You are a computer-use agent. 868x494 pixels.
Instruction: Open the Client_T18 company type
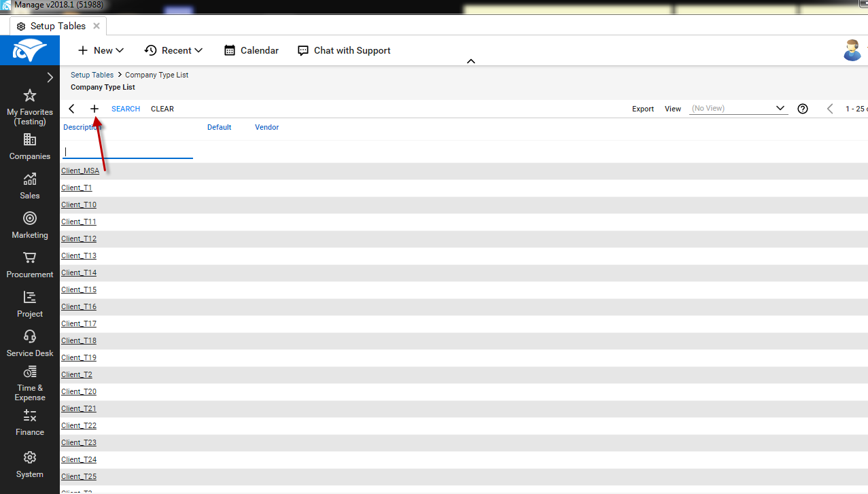[79, 340]
